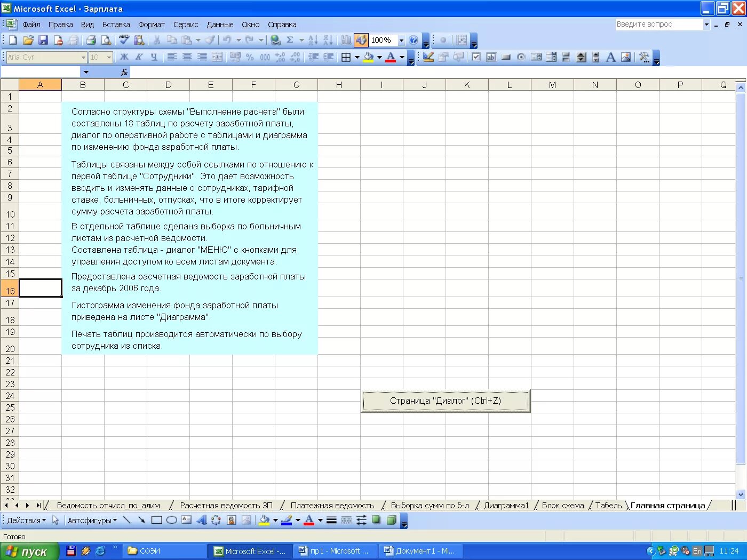
Task: Sort ascending with the A-Z icon
Action: point(313,40)
